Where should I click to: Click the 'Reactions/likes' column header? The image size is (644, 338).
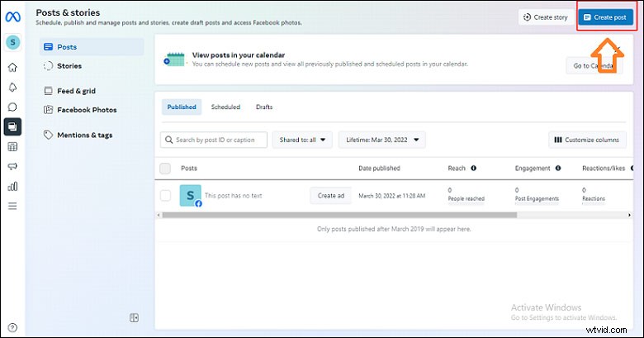[604, 169]
